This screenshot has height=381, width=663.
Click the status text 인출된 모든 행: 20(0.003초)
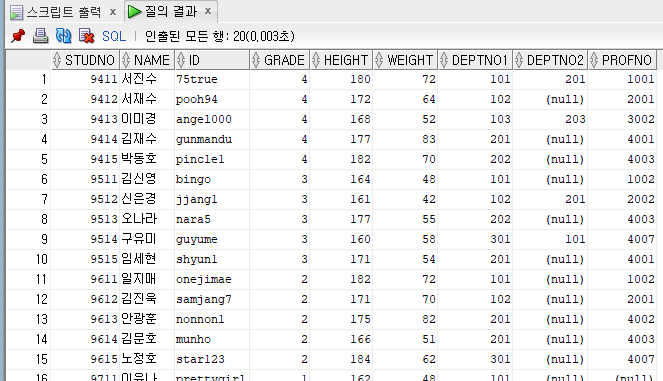coord(219,36)
